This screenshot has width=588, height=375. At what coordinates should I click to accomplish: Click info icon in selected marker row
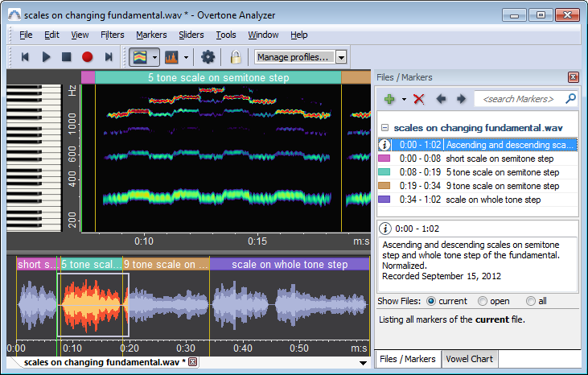click(x=384, y=145)
